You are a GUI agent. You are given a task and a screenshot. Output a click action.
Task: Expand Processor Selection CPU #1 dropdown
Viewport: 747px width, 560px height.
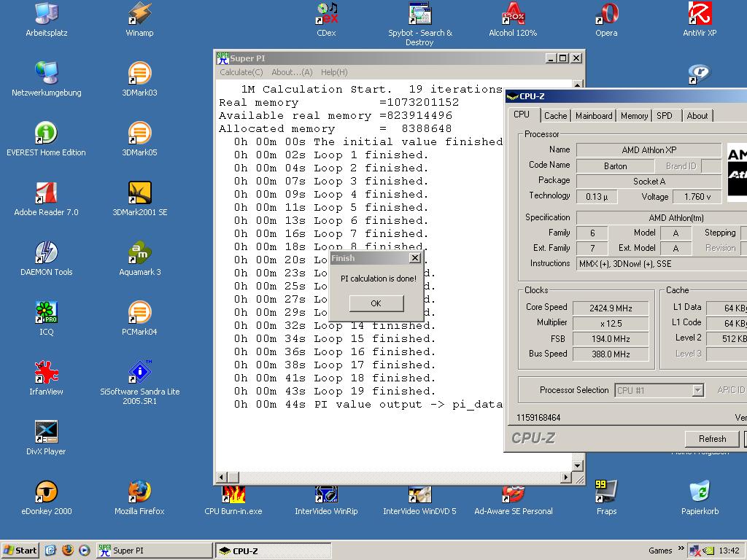pos(697,391)
